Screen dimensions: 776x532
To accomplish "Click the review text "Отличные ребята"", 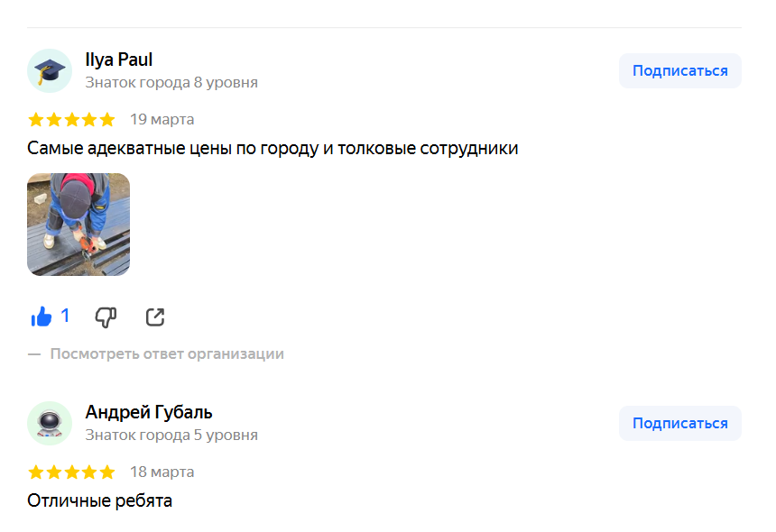I will click(x=99, y=500).
